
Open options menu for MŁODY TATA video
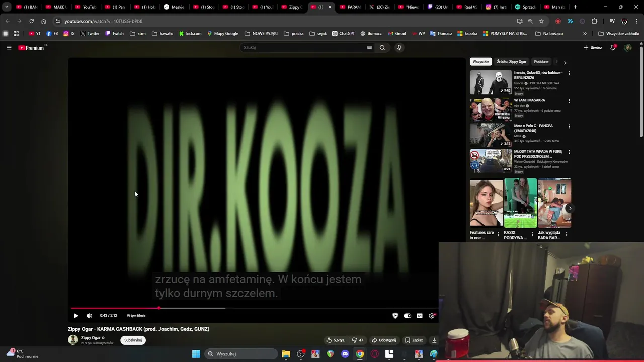tap(569, 152)
